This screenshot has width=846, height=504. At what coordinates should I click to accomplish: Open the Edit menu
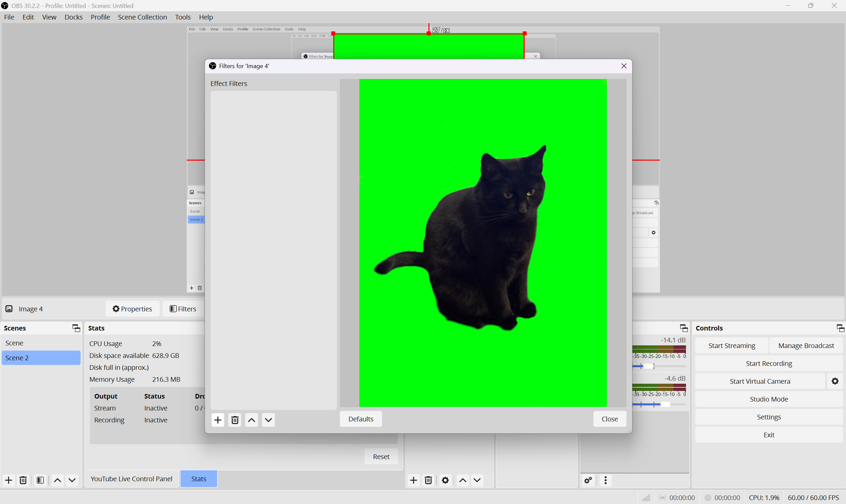coord(28,17)
